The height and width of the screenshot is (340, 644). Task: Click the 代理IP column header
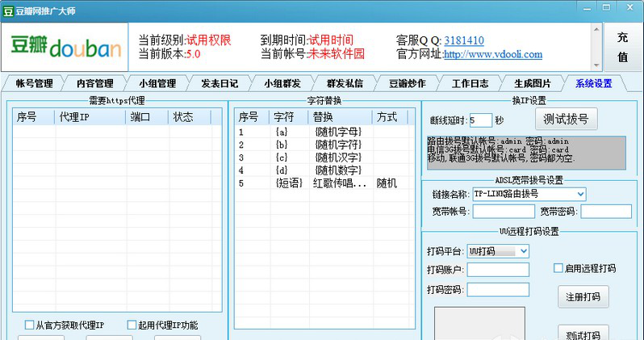[x=90, y=117]
